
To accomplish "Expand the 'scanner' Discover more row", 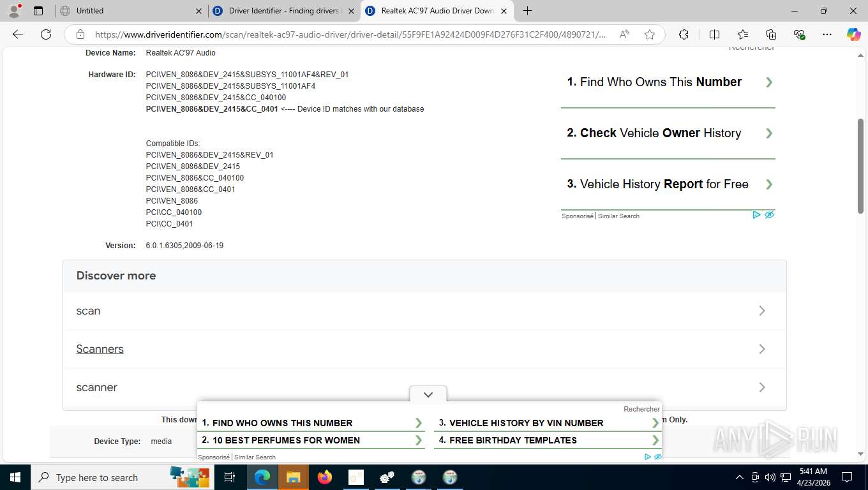I will 424,387.
